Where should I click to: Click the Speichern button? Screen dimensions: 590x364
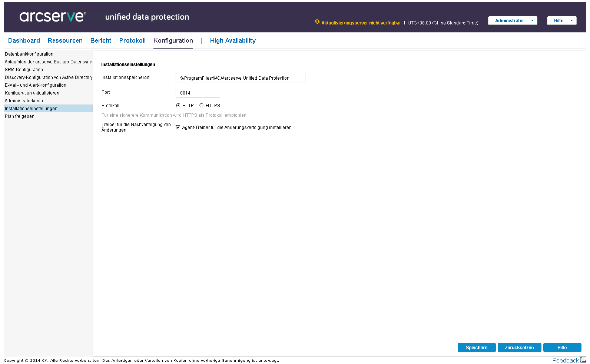[x=477, y=348]
